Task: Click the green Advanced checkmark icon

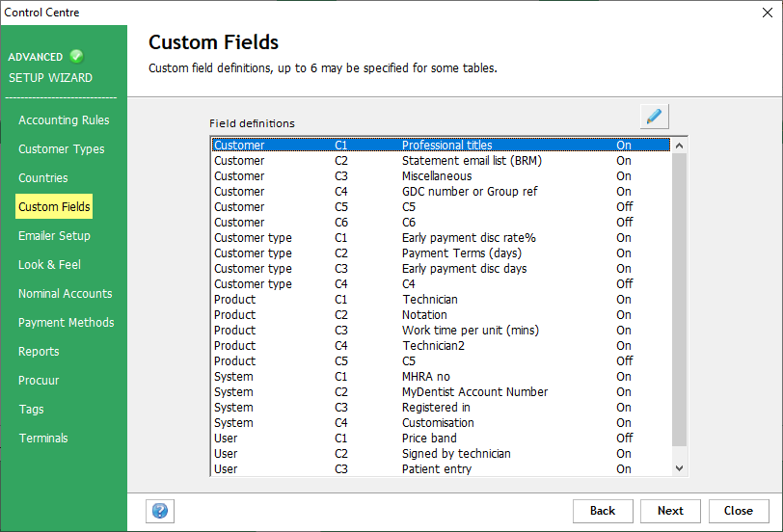Action: click(x=77, y=57)
